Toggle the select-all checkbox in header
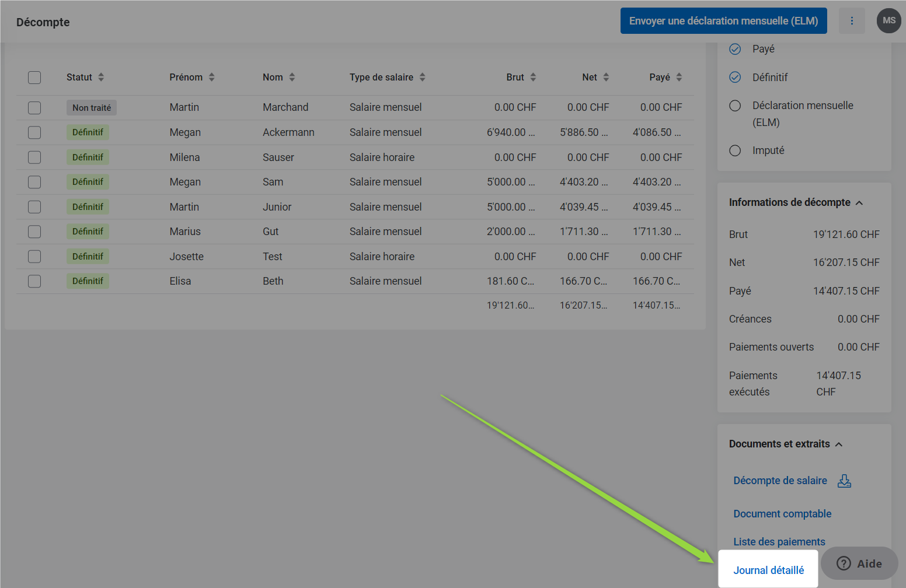 point(34,78)
